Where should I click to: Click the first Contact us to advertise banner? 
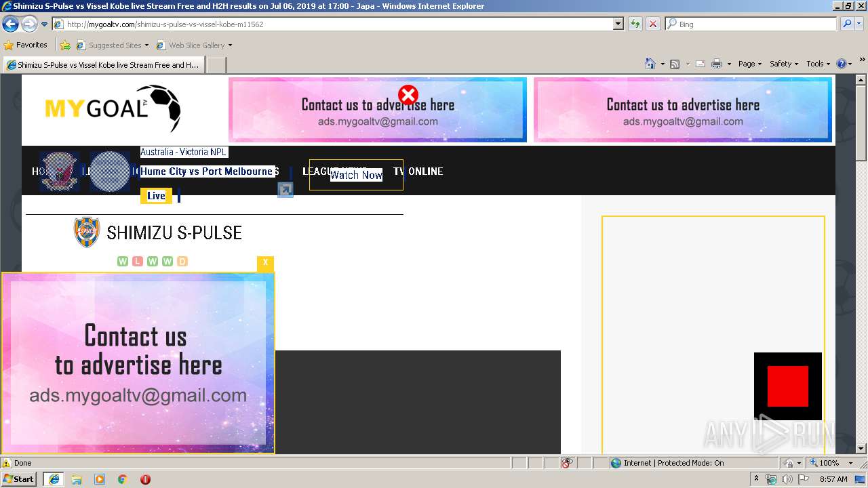point(378,110)
